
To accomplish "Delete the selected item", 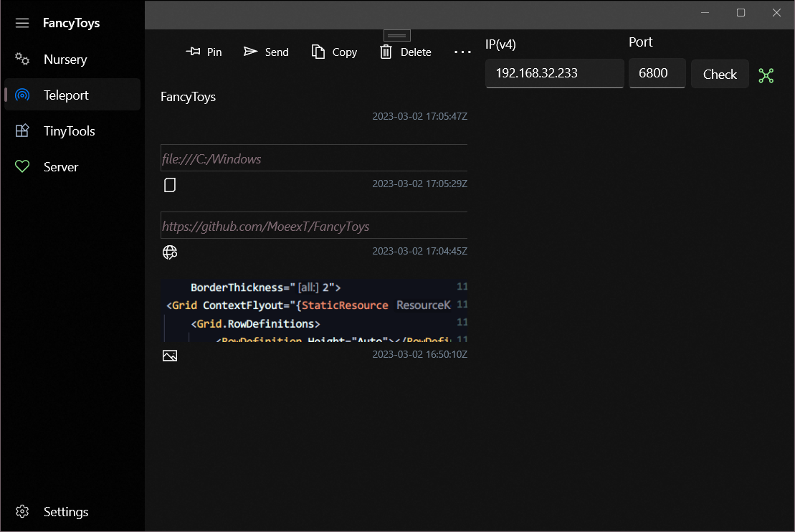I will click(x=405, y=52).
